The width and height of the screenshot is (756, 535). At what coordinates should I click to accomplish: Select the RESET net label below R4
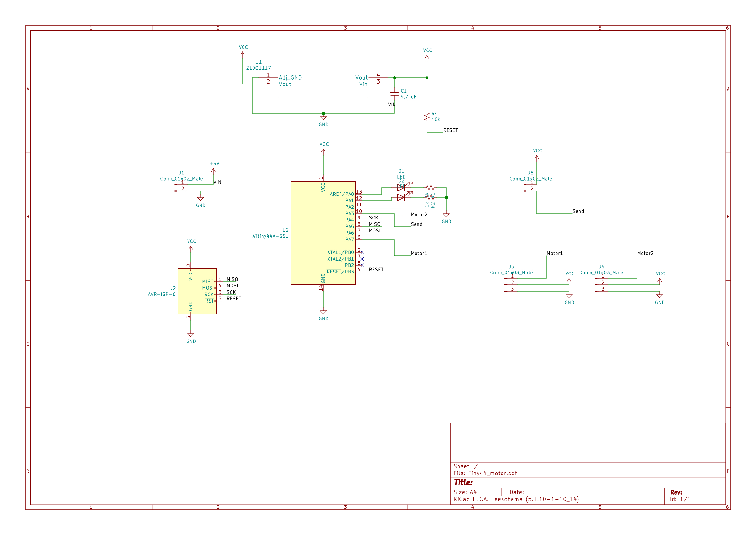pos(450,130)
